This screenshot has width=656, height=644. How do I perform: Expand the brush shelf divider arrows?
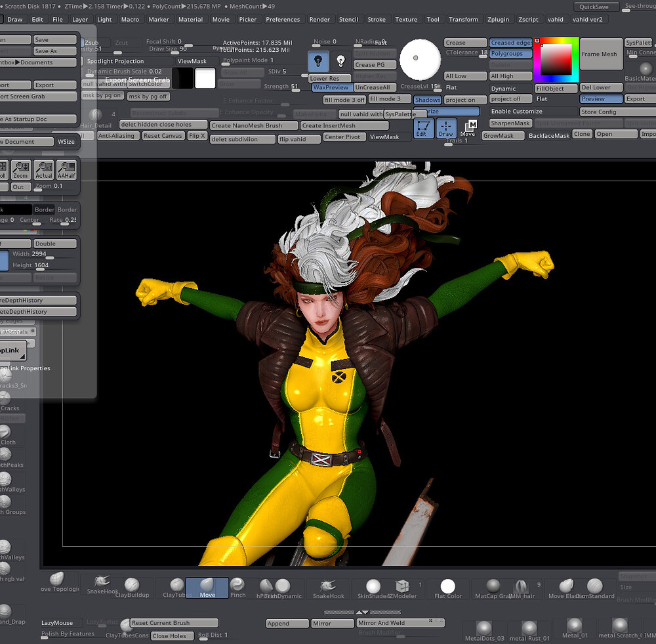click(362, 612)
